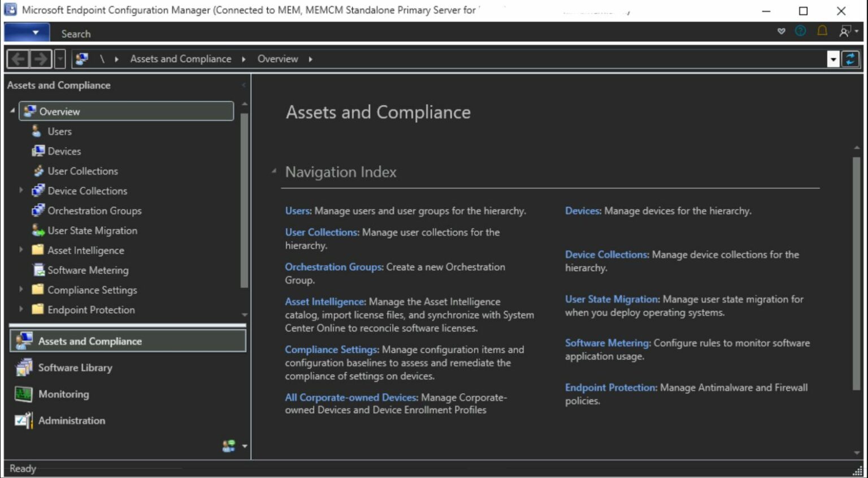
Task: Collapse the navigation pane chevron
Action: [x=244, y=85]
